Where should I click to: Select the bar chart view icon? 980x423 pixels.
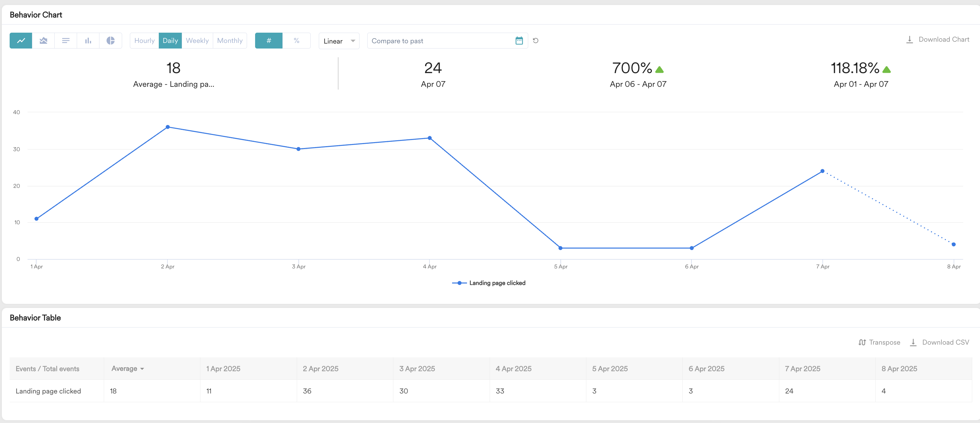(x=88, y=40)
